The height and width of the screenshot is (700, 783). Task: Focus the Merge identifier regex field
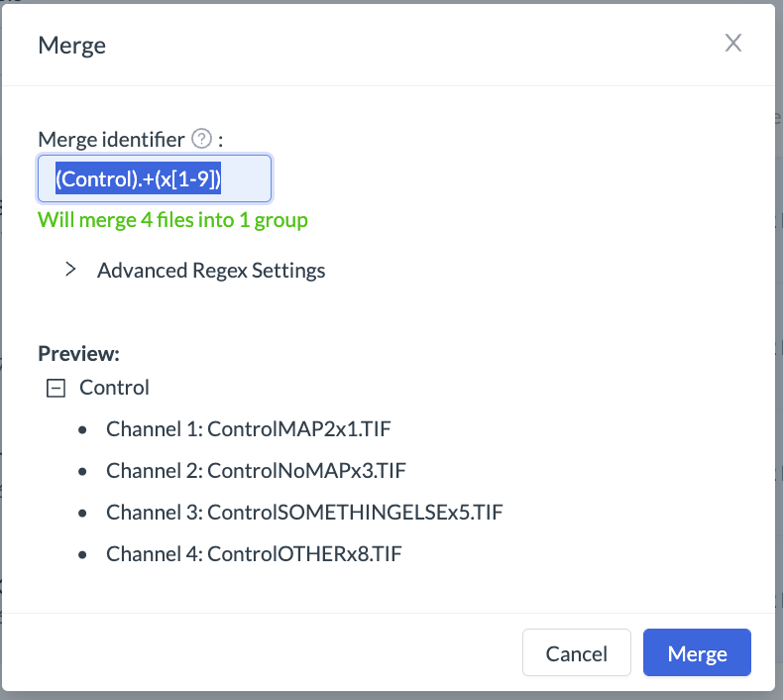[155, 178]
